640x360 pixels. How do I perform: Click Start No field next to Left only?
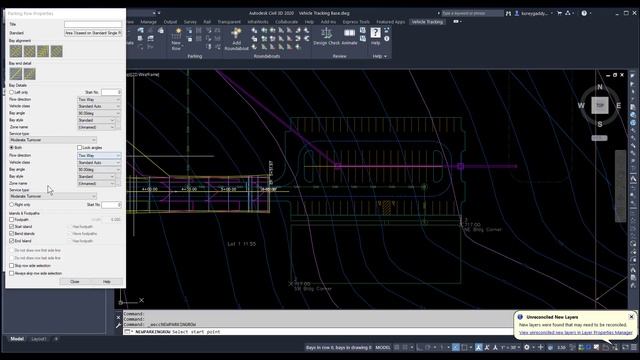point(111,92)
